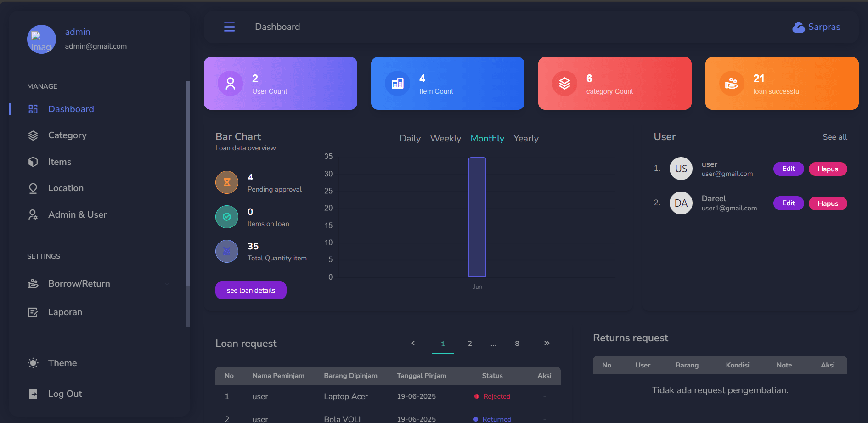
Task: Click the Items box icon in sidebar
Action: coord(33,162)
